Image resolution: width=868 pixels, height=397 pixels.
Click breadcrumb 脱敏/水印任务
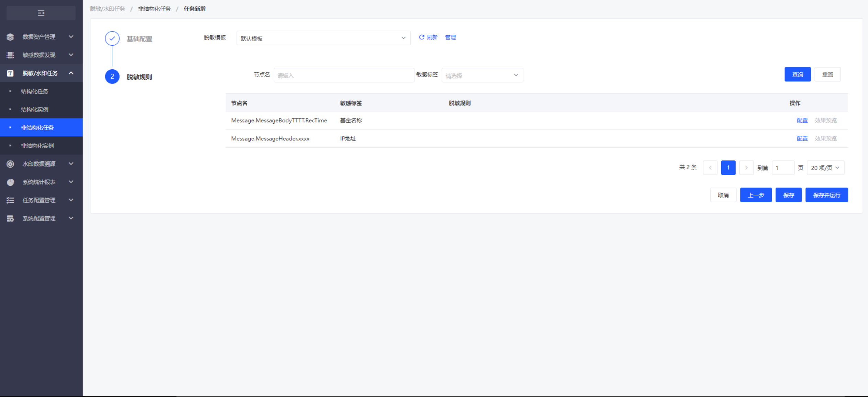108,9
